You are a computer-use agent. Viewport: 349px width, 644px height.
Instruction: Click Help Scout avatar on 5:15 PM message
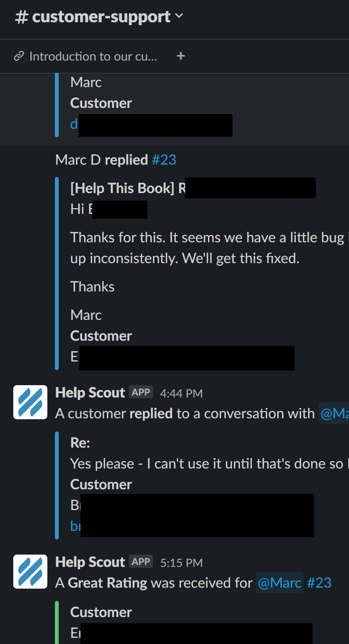coord(30,572)
